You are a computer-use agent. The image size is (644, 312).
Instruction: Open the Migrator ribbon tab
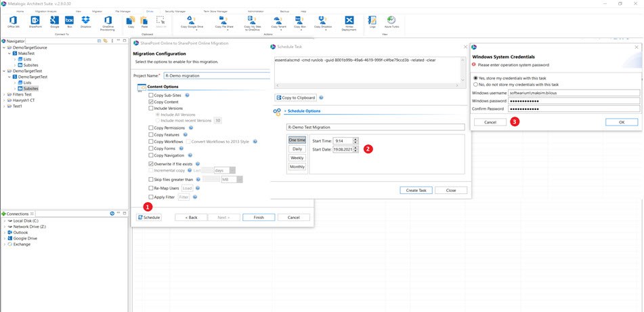[x=98, y=11]
